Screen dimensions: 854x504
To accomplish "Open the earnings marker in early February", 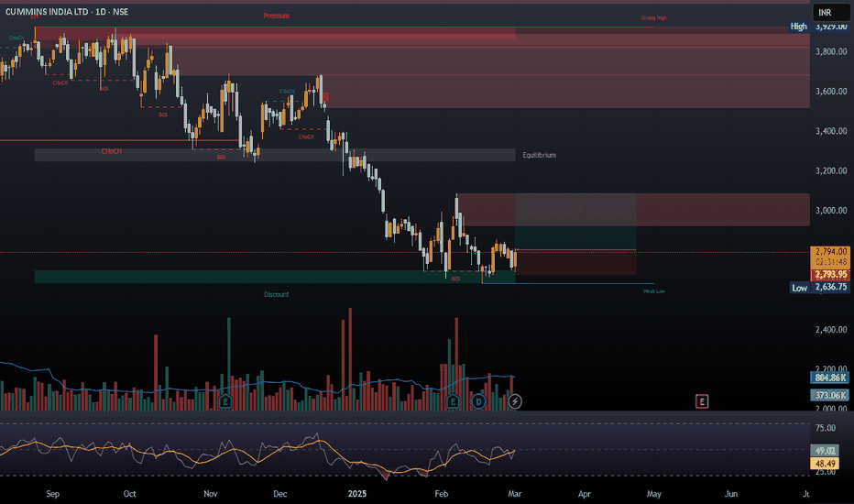I will [x=453, y=402].
